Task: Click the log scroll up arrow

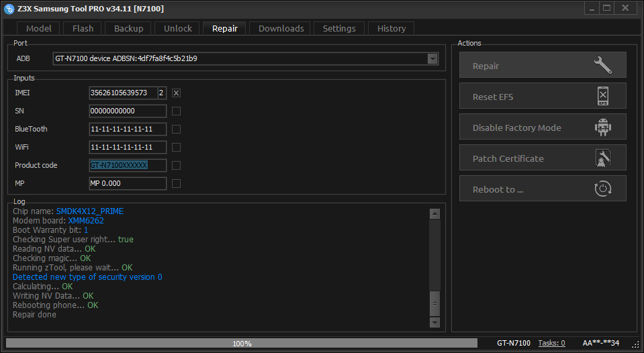Action: pos(434,213)
